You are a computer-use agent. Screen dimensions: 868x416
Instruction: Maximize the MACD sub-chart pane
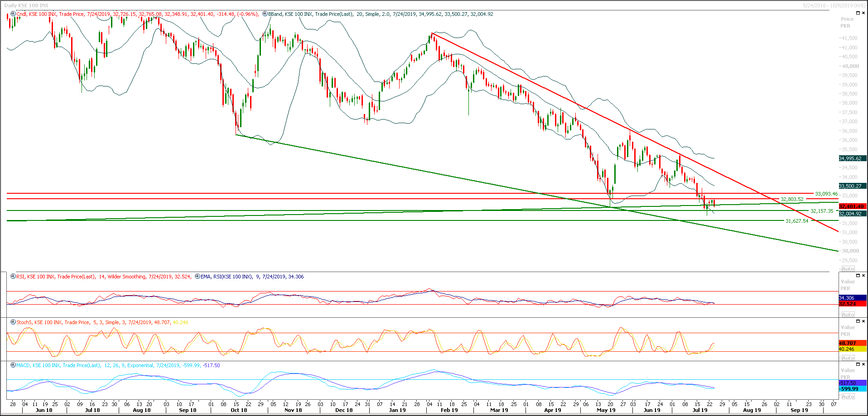(858, 364)
